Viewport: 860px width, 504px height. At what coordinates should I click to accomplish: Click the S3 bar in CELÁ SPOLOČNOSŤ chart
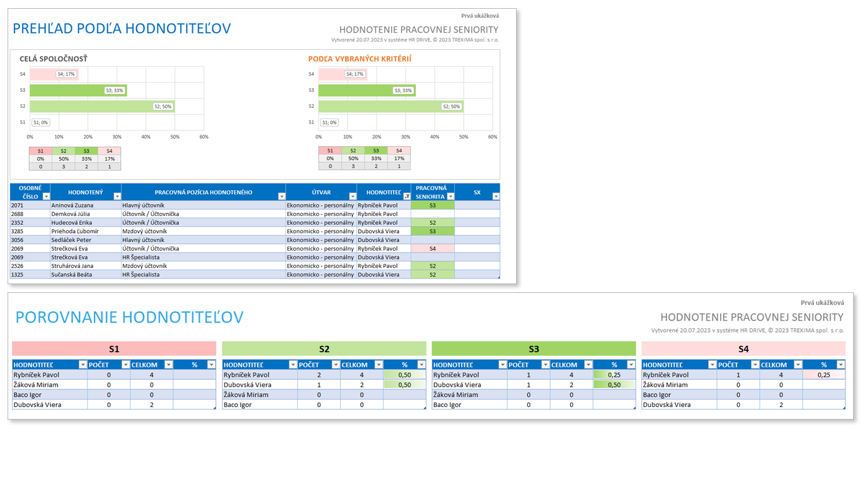78,90
